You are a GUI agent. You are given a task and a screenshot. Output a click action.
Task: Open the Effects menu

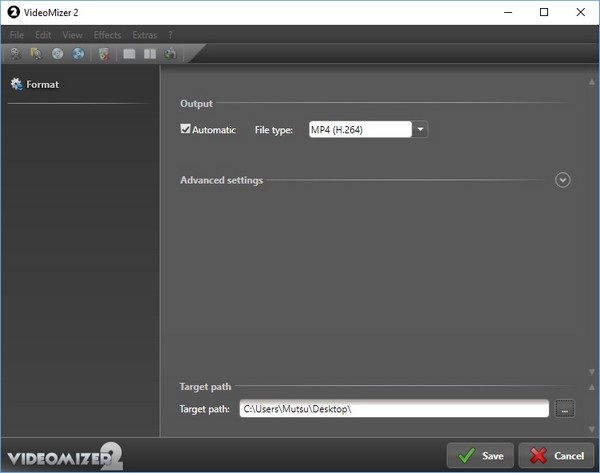108,35
